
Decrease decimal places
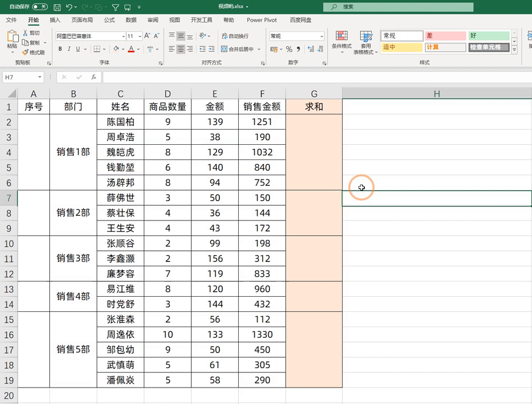click(320, 49)
